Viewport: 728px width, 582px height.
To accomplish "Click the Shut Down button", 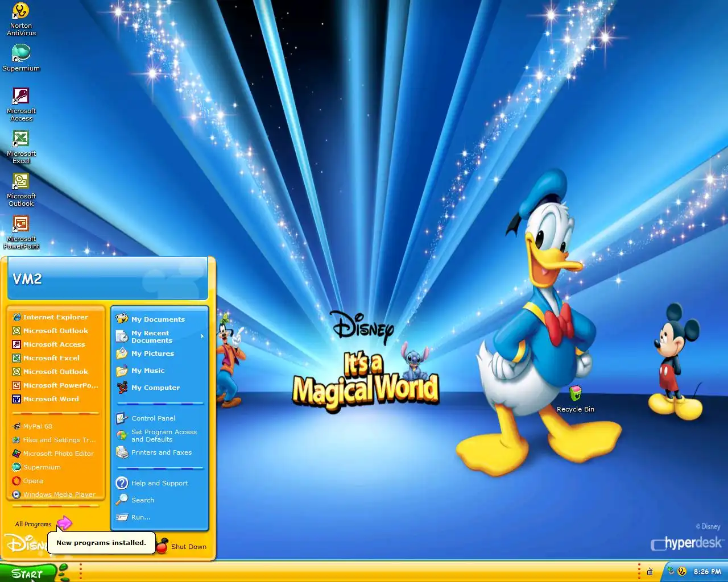I will [182, 546].
